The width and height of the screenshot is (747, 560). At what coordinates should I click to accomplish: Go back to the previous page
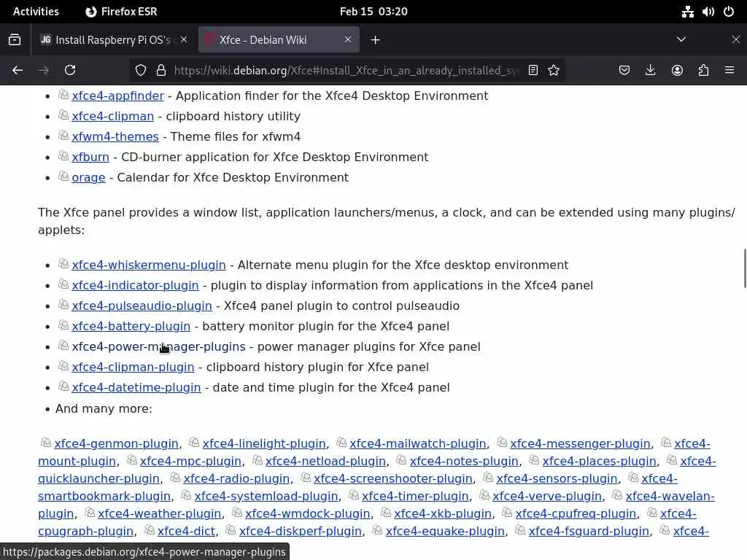(x=18, y=71)
